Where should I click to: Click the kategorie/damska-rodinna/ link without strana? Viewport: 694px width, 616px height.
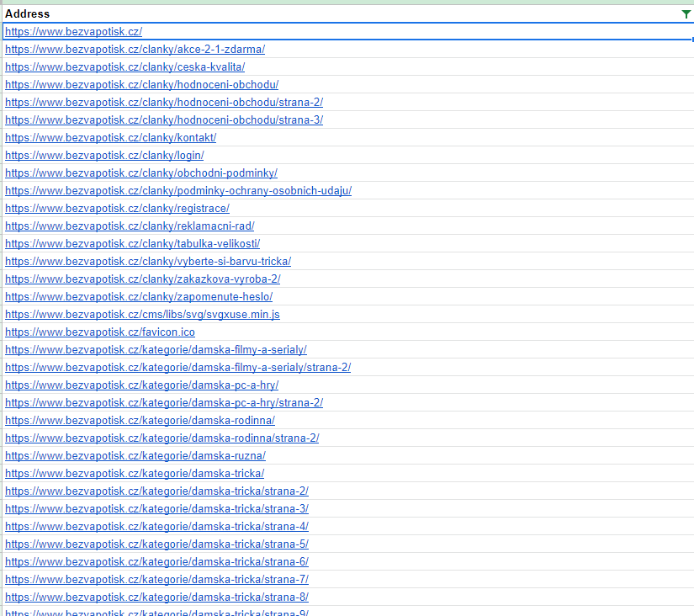click(140, 421)
